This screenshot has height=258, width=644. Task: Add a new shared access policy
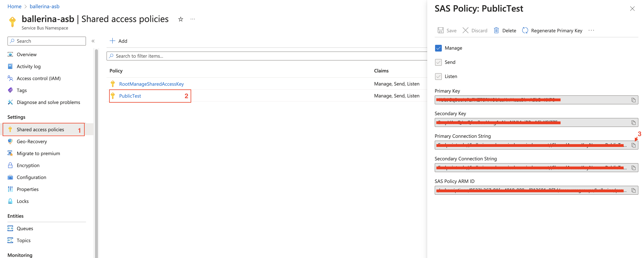tap(118, 41)
